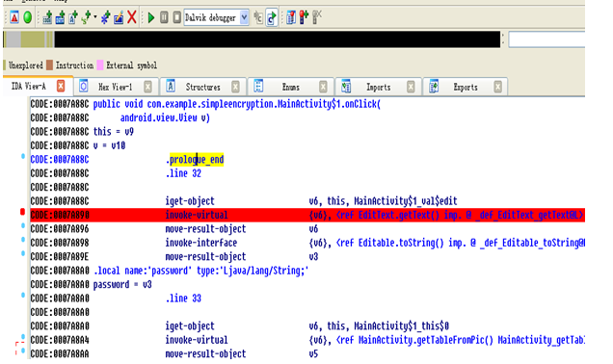Click the '.line 32' directive text
Image resolution: width=613 pixels, height=364 pixels.
183,173
